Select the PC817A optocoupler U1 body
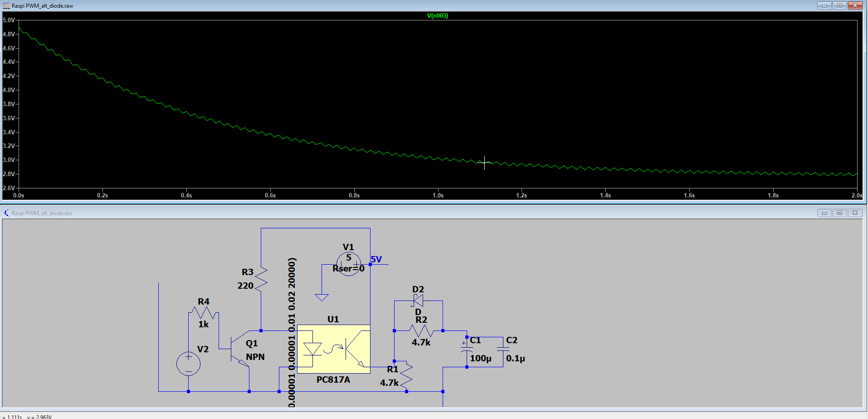 (x=333, y=349)
